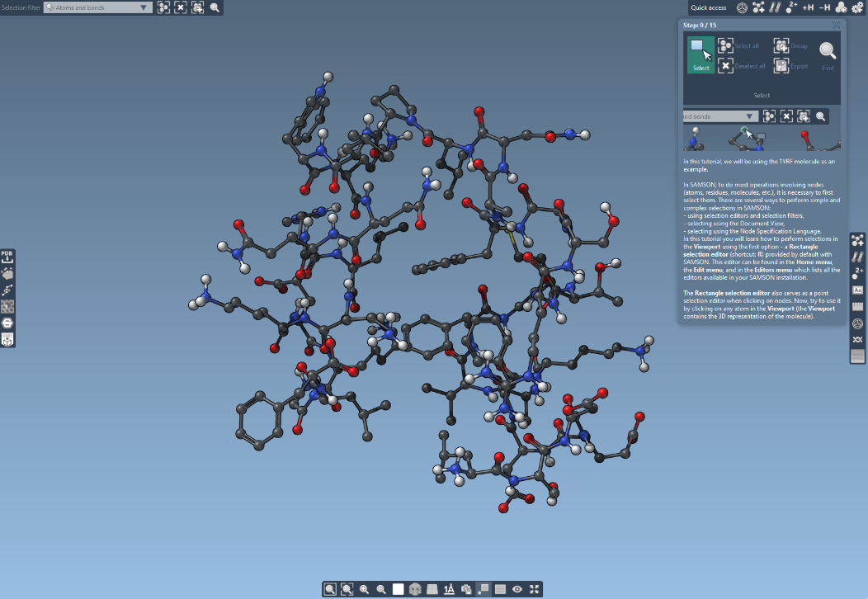This screenshot has height=599, width=868.
Task: Close the tutorial step panel
Action: click(836, 26)
